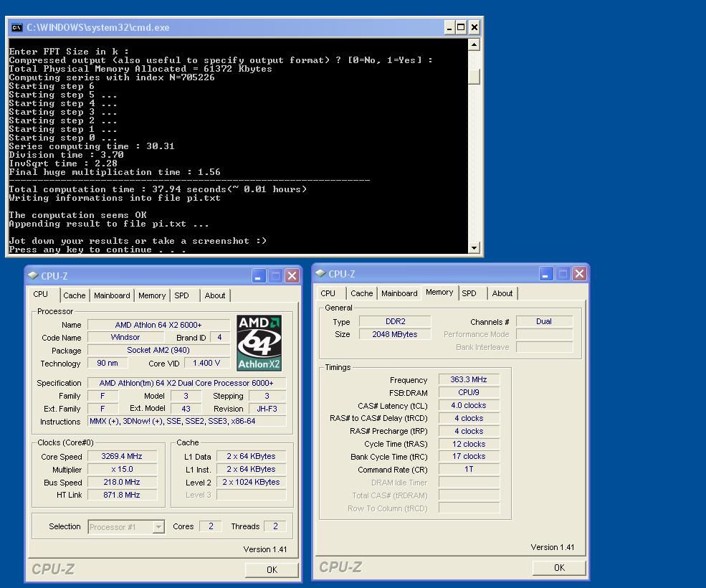The width and height of the screenshot is (706, 588).
Task: Select Memory tab in right CPU-Z
Action: pos(439,292)
